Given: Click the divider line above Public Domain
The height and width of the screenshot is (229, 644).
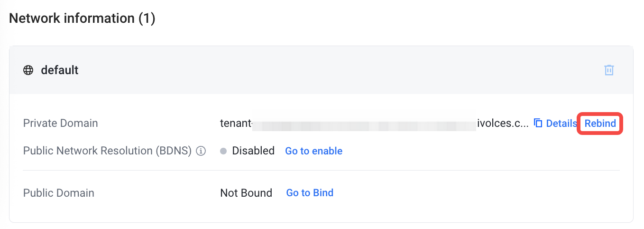Looking at the screenshot, I should pyautogui.click(x=321, y=170).
